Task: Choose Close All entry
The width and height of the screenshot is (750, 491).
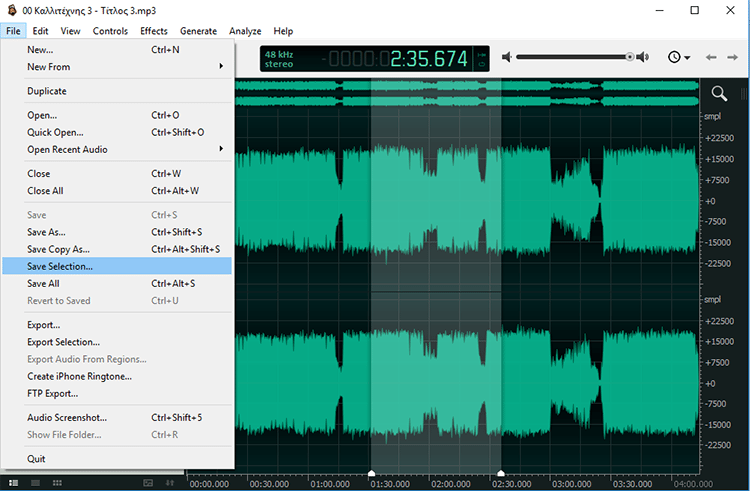Action: pyautogui.click(x=117, y=191)
